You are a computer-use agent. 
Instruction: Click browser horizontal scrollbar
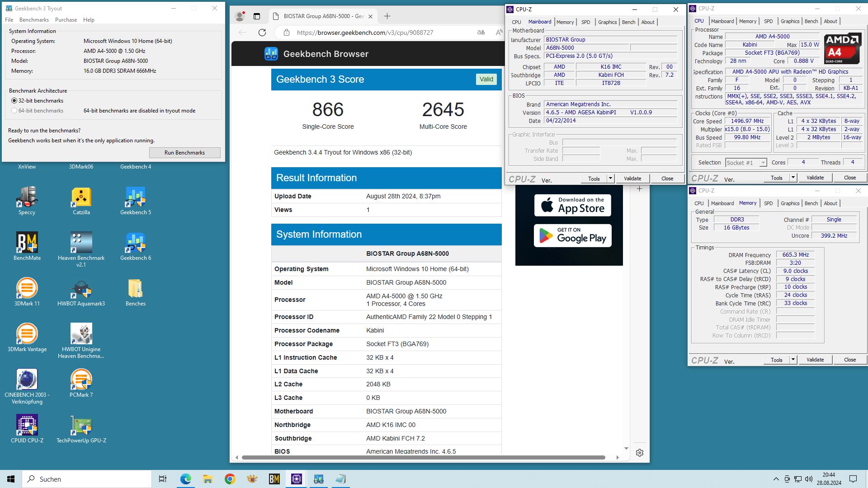click(x=423, y=457)
